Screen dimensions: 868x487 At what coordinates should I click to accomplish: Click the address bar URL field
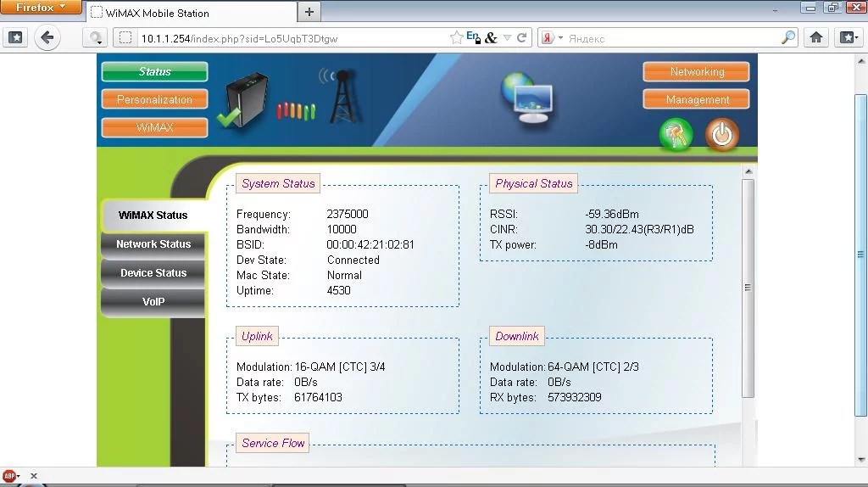[x=288, y=38]
